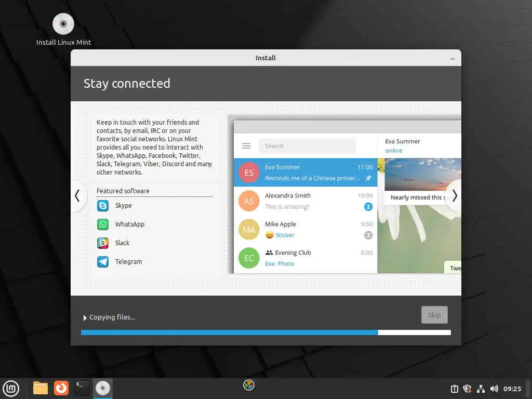Click the Skype label text
The height and width of the screenshot is (399, 532).
pyautogui.click(x=124, y=206)
